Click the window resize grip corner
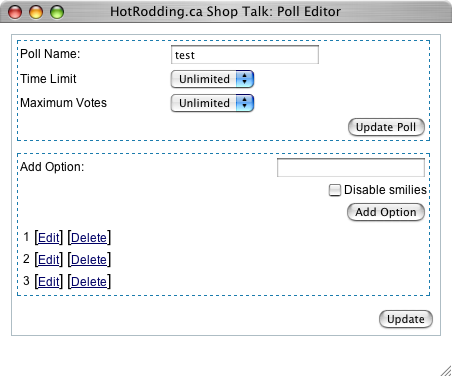Viewport: 452px width, 377px height. tap(446, 371)
